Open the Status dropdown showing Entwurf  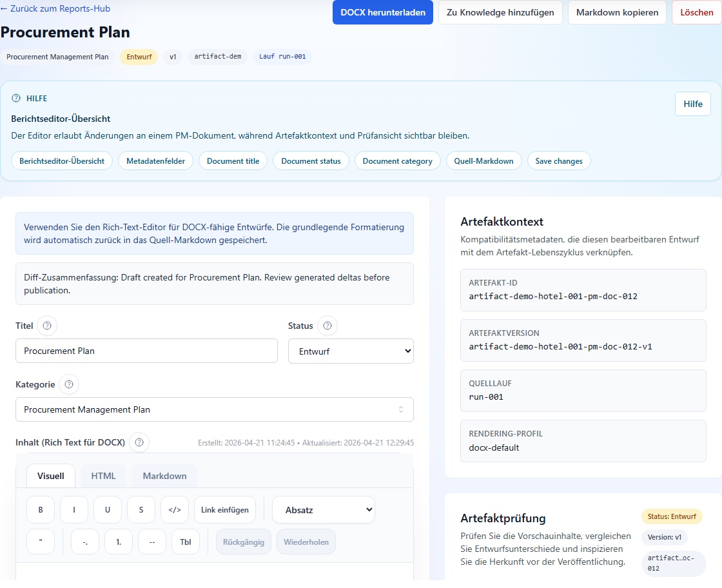[x=351, y=351]
